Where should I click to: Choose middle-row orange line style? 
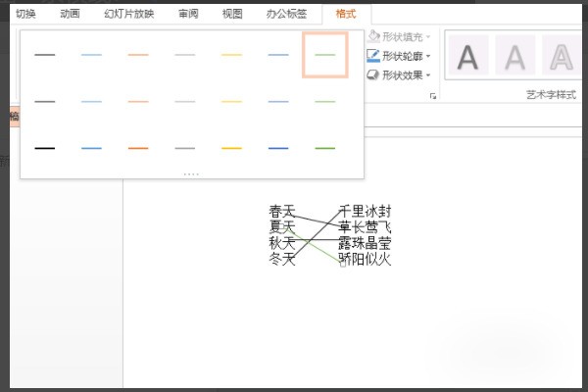tap(138, 102)
